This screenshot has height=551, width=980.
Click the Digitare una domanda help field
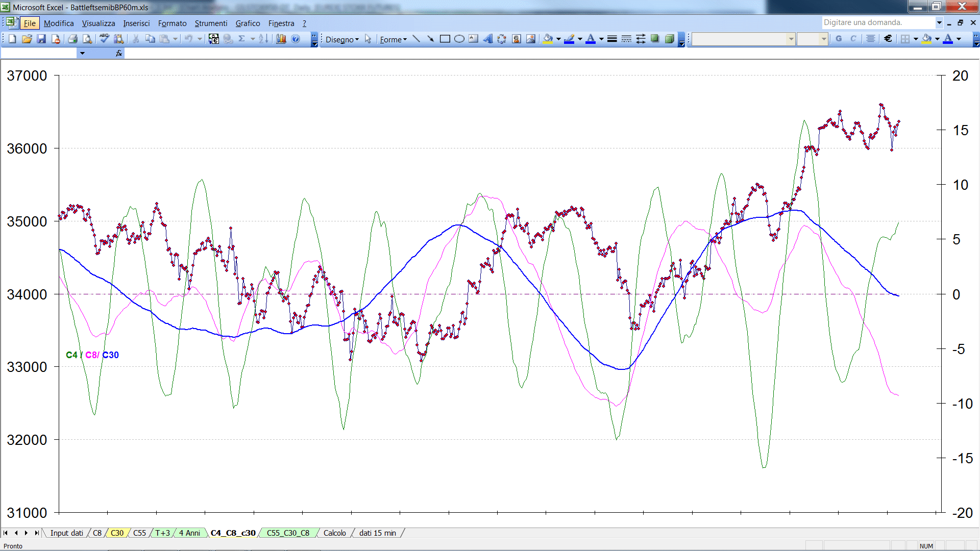[878, 22]
